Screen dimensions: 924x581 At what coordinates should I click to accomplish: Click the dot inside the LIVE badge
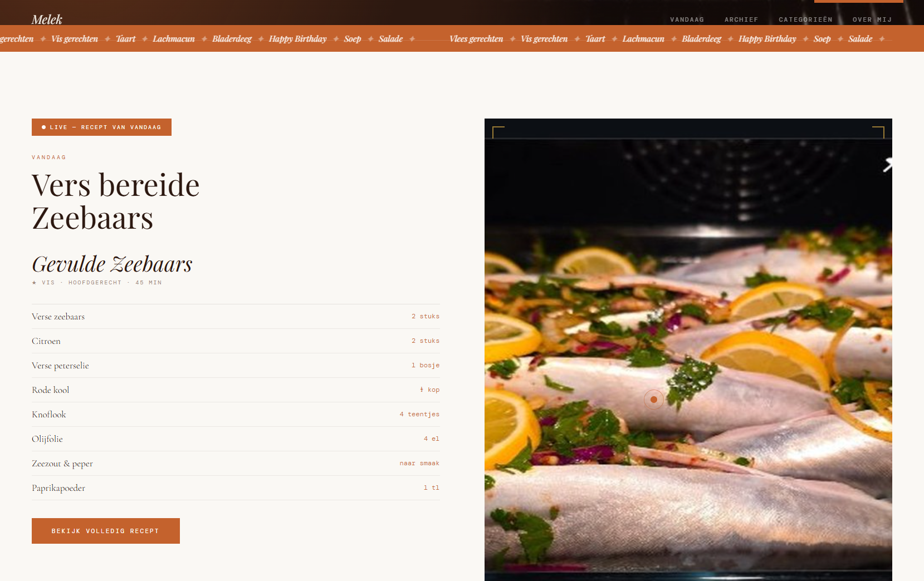click(43, 127)
